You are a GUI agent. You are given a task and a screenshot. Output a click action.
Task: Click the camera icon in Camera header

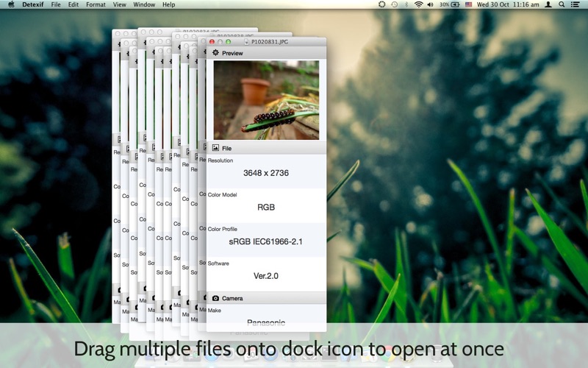pos(215,298)
